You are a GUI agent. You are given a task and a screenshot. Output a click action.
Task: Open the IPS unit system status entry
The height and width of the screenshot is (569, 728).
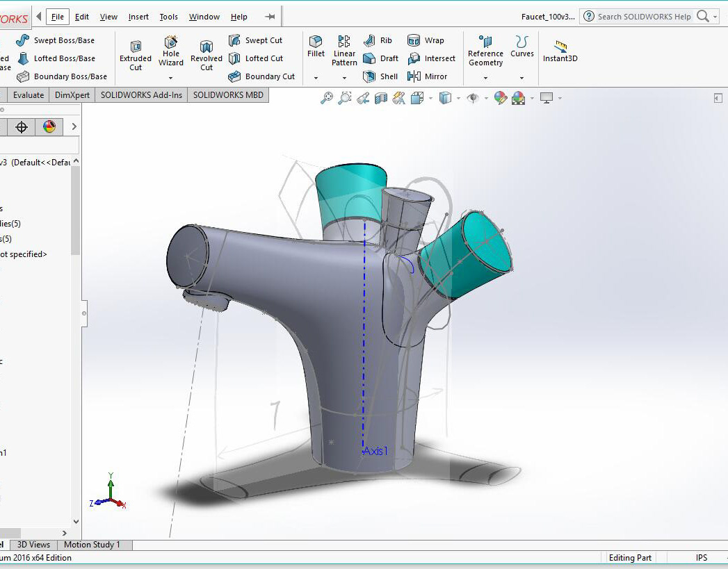701,557
